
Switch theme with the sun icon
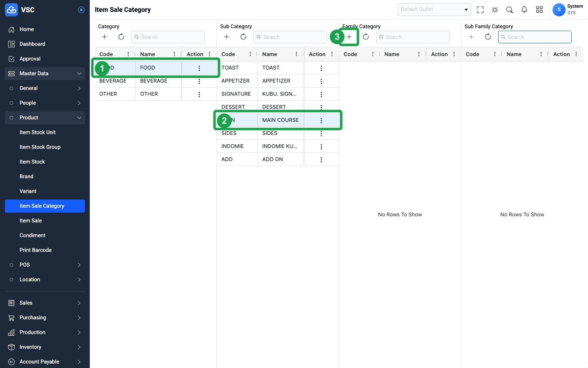[495, 9]
